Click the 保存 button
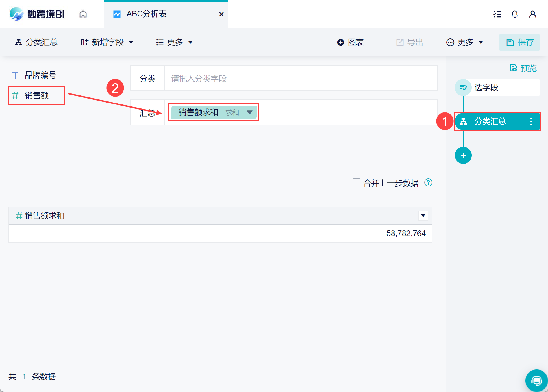Image resolution: width=548 pixels, height=392 pixels. (x=519, y=42)
